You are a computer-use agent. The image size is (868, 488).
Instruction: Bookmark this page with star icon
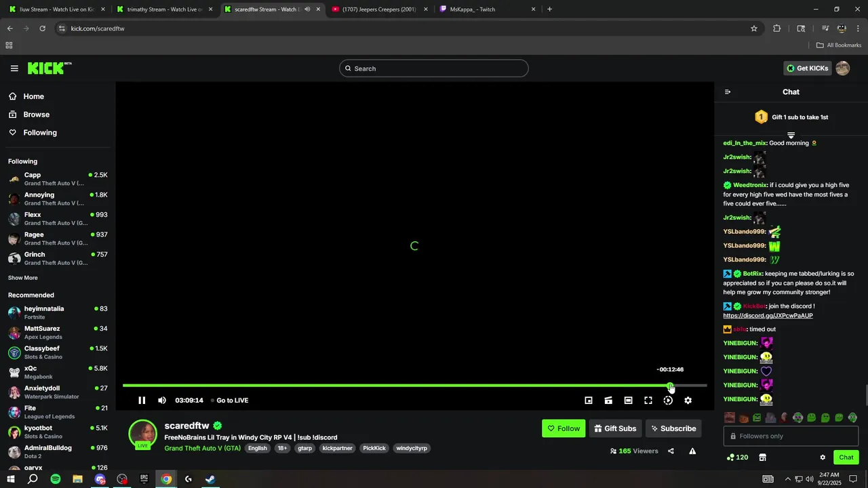coord(754,28)
